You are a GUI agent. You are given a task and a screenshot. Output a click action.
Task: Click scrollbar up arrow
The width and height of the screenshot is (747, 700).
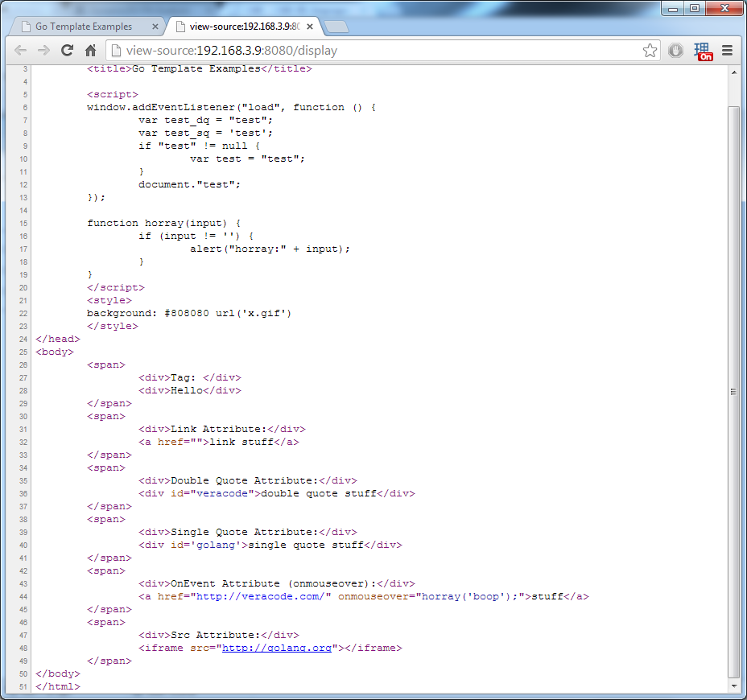[x=734, y=73]
